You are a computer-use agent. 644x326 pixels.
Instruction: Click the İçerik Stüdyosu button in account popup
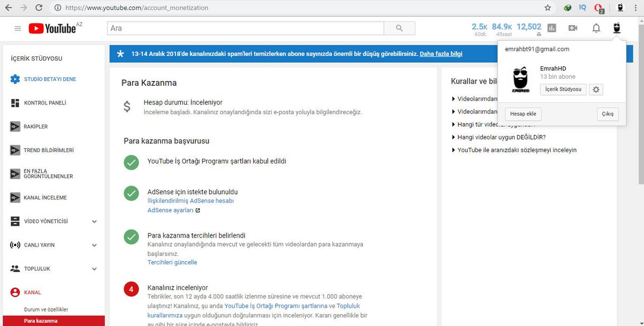[x=563, y=90]
